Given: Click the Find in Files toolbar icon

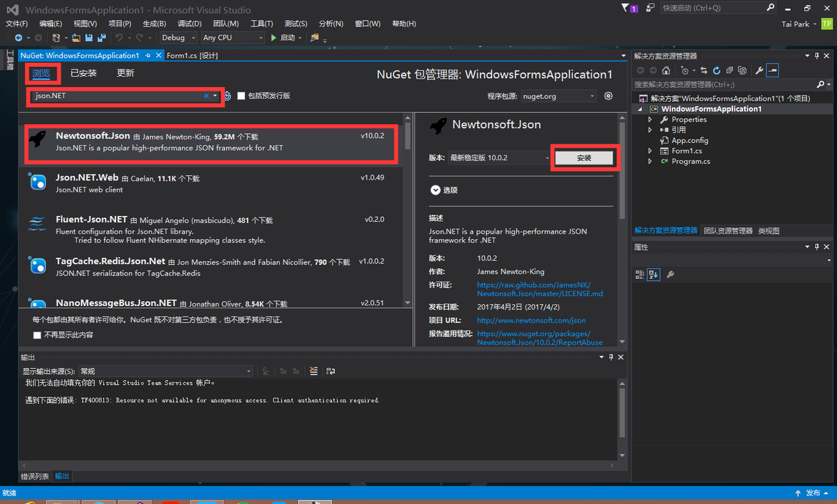Looking at the screenshot, I should [x=315, y=38].
